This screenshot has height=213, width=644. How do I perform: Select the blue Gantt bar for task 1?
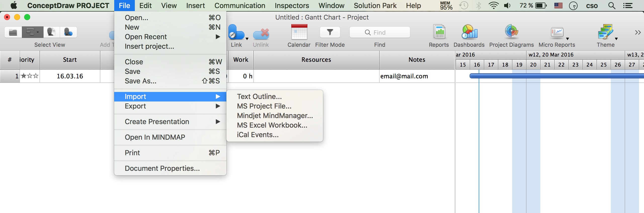(556, 76)
